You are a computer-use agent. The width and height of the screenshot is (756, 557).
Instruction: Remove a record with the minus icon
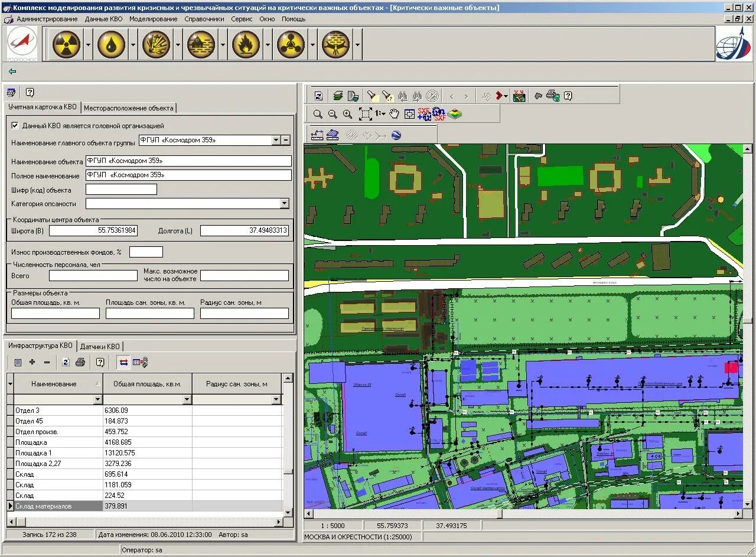click(47, 362)
